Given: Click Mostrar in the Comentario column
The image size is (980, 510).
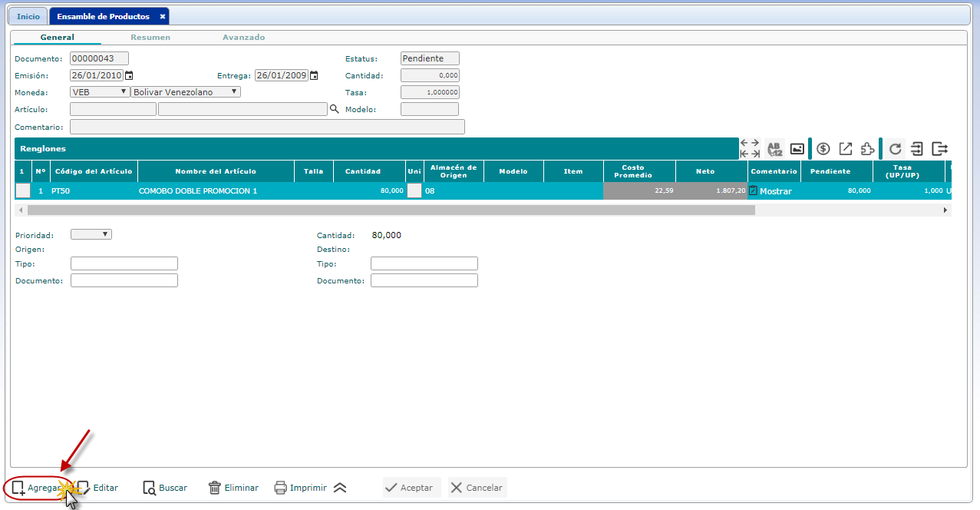Looking at the screenshot, I should tap(774, 191).
